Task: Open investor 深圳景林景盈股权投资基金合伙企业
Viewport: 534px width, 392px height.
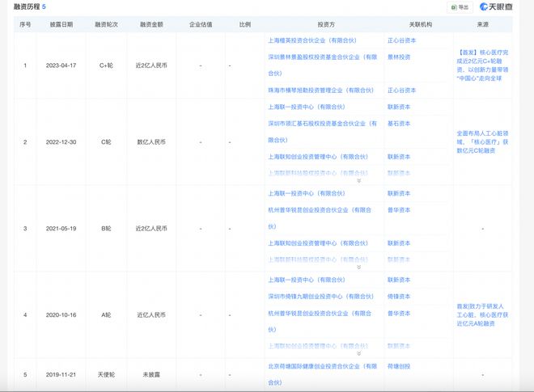Action: [x=322, y=65]
